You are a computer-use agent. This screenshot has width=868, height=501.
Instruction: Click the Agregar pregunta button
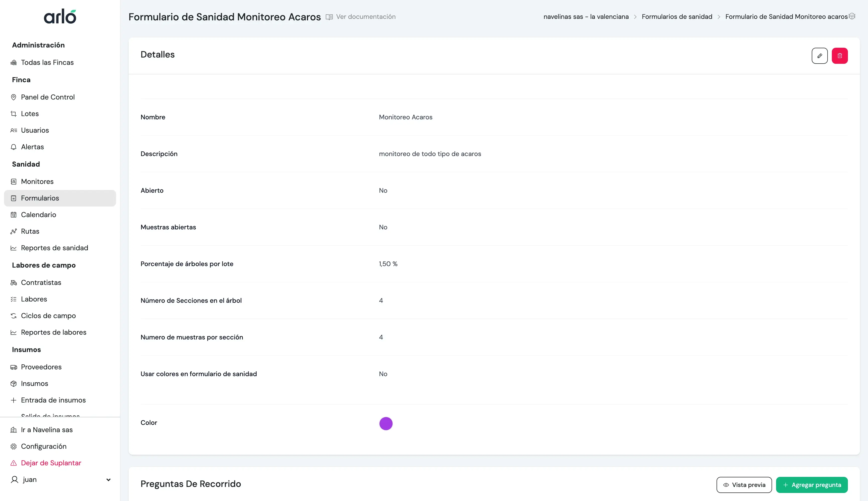pyautogui.click(x=811, y=484)
